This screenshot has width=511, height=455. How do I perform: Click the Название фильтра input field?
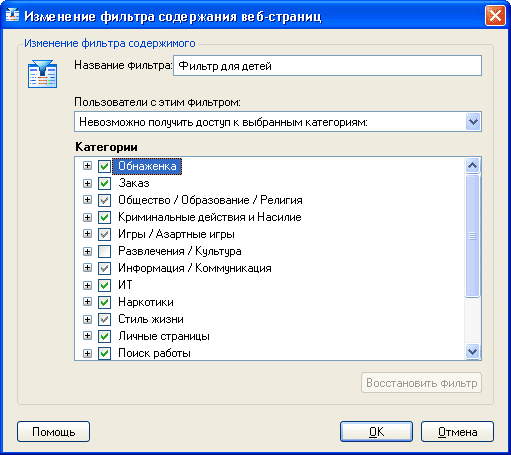(x=327, y=66)
